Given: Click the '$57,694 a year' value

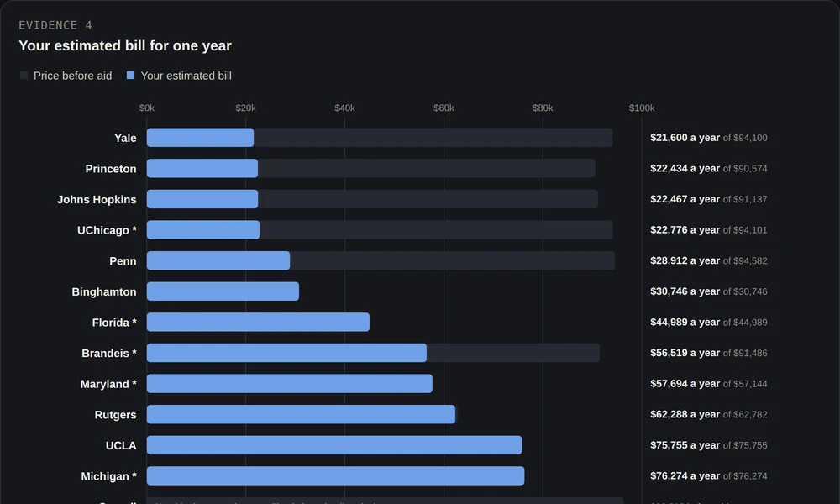Looking at the screenshot, I should [685, 384].
